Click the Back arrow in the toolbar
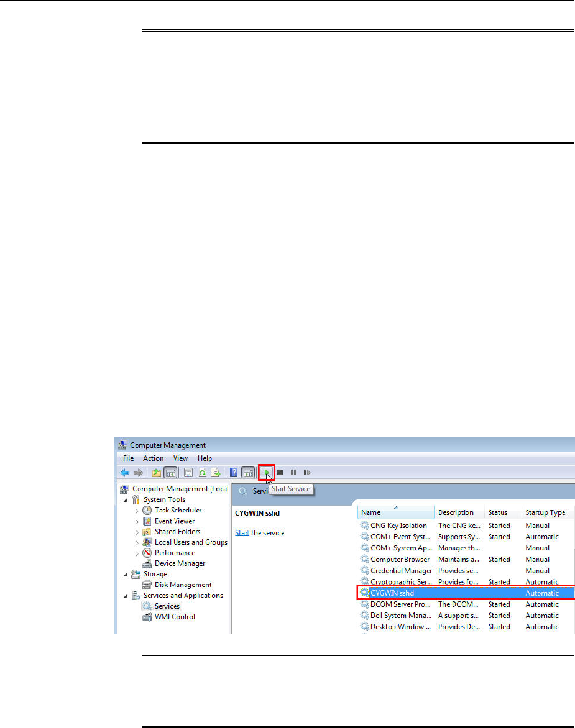Image resolution: width=575 pixels, height=728 pixels. tap(124, 473)
